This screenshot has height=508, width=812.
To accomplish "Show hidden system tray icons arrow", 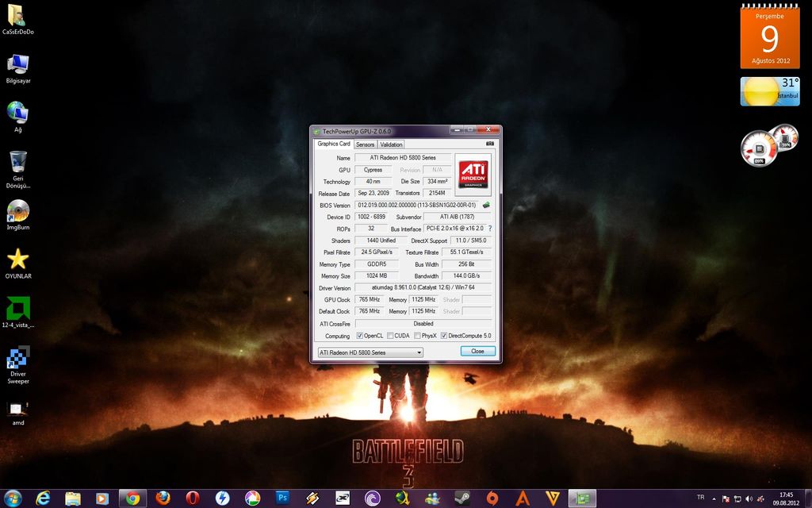I will pos(714,498).
